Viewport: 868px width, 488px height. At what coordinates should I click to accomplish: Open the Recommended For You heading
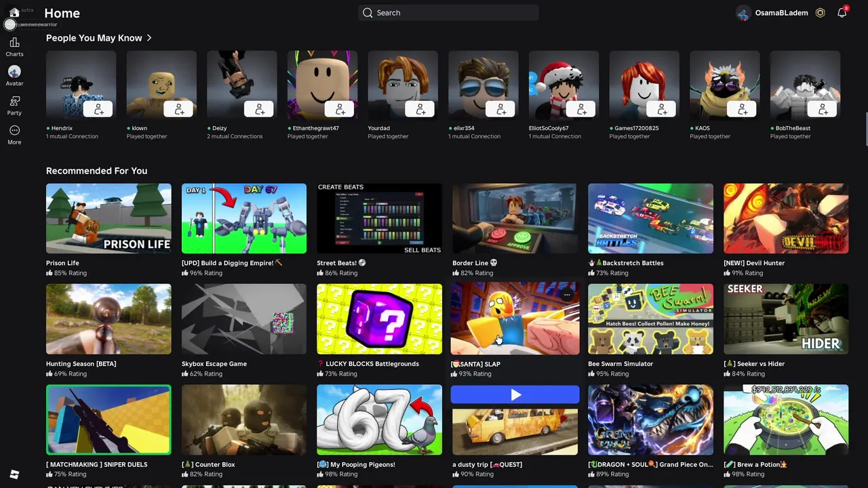tap(96, 171)
